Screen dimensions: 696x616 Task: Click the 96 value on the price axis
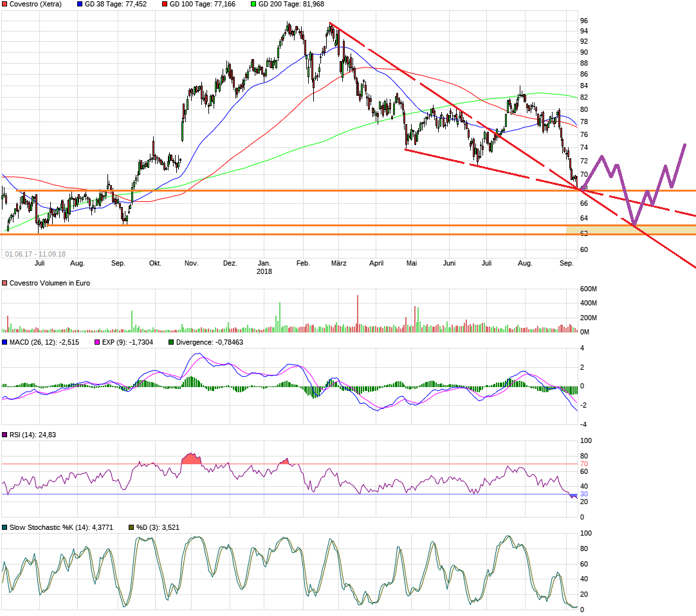coord(584,21)
